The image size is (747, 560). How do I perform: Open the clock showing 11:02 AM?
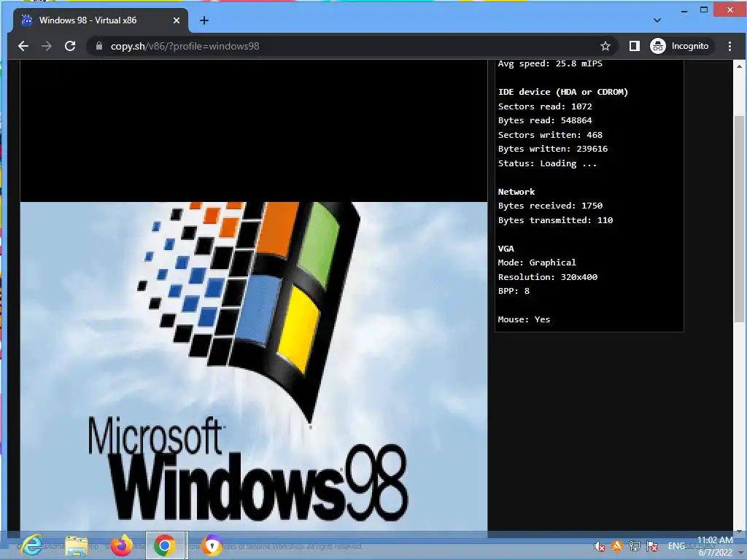tap(715, 546)
